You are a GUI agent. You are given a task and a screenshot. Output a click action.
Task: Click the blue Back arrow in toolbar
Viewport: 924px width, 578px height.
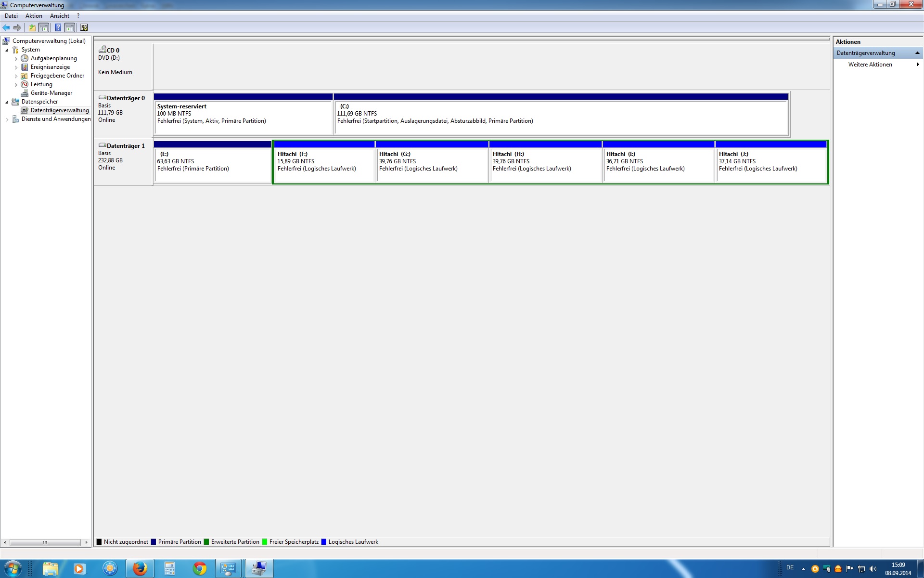click(6, 27)
